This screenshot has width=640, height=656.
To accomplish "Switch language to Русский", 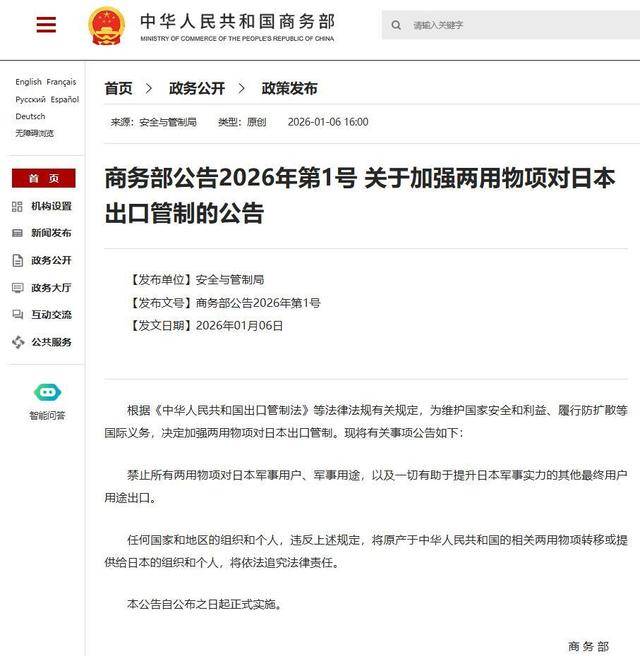I will pos(30,99).
